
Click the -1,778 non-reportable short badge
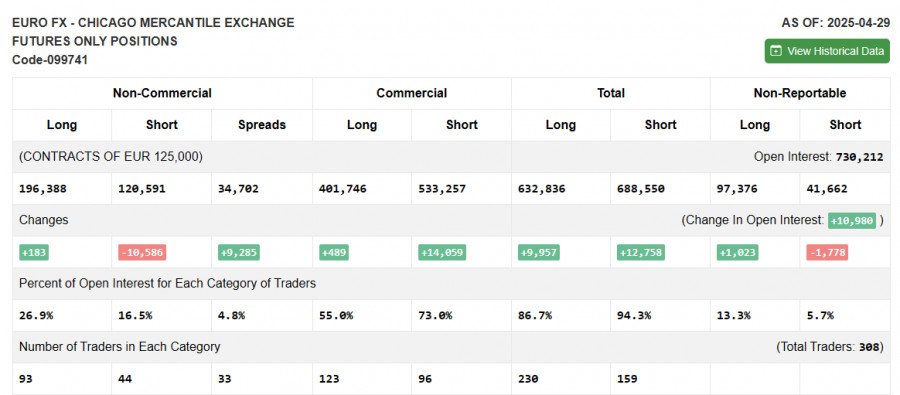[x=827, y=253]
